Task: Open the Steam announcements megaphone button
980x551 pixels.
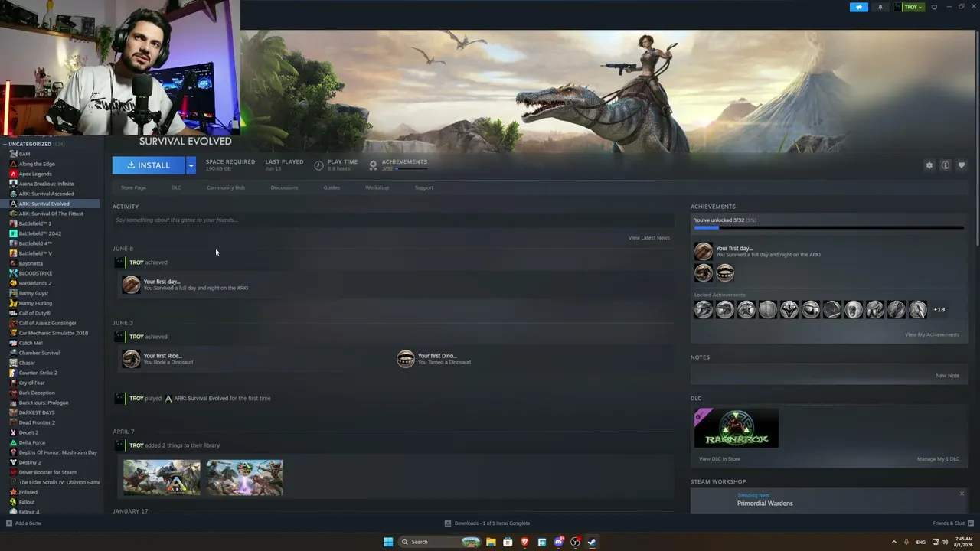Action: tap(858, 7)
